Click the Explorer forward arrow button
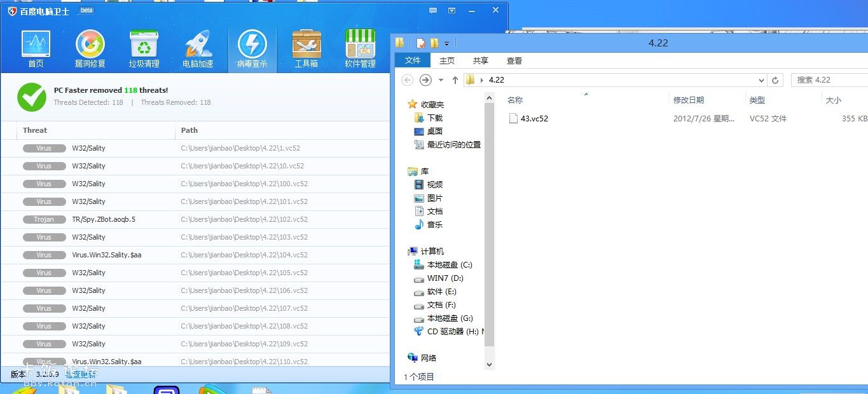The height and width of the screenshot is (394, 868). click(425, 80)
